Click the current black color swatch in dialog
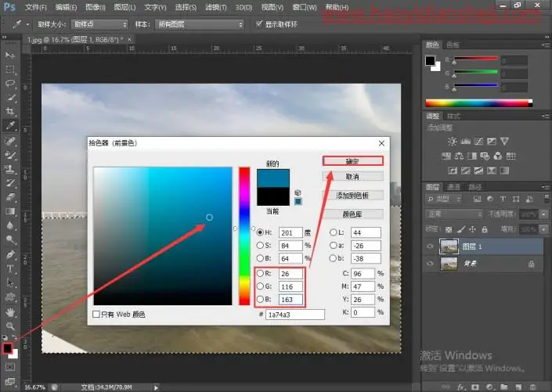 [273, 196]
